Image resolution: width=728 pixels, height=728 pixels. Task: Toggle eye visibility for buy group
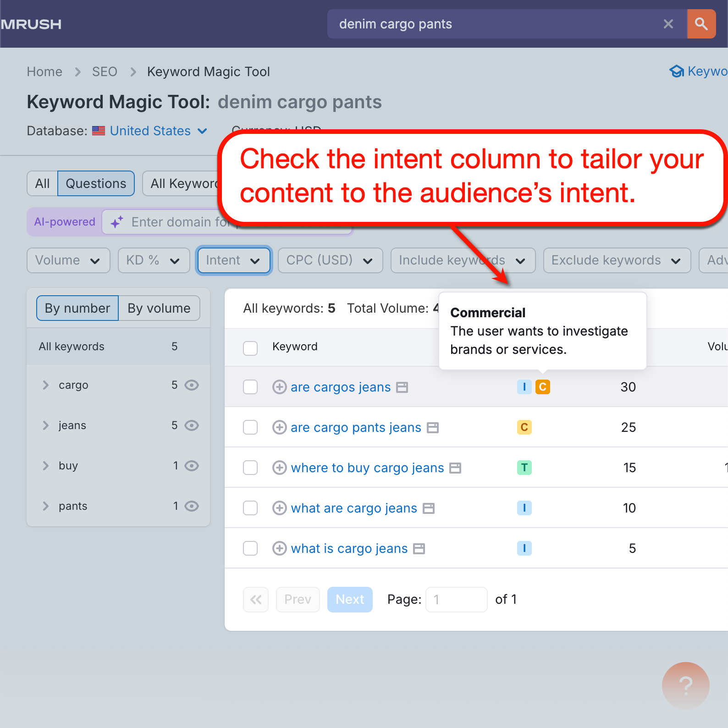pos(192,466)
